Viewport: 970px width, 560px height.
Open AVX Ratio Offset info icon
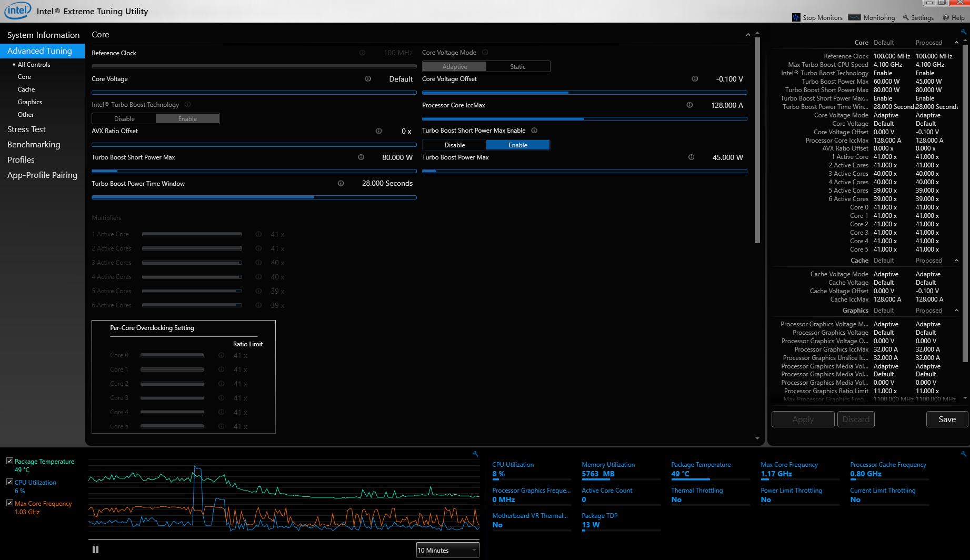point(378,131)
